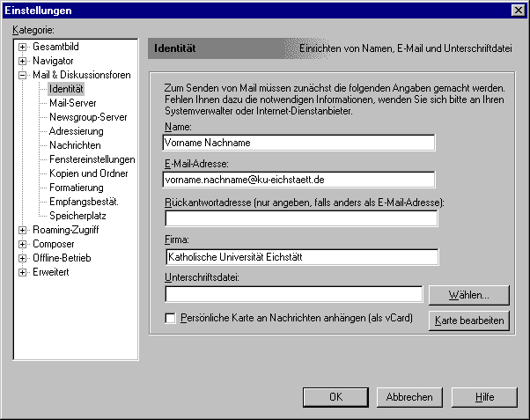Viewport: 530px width, 420px height.
Task: Open Newsgroup-Server settings
Action: point(88,117)
